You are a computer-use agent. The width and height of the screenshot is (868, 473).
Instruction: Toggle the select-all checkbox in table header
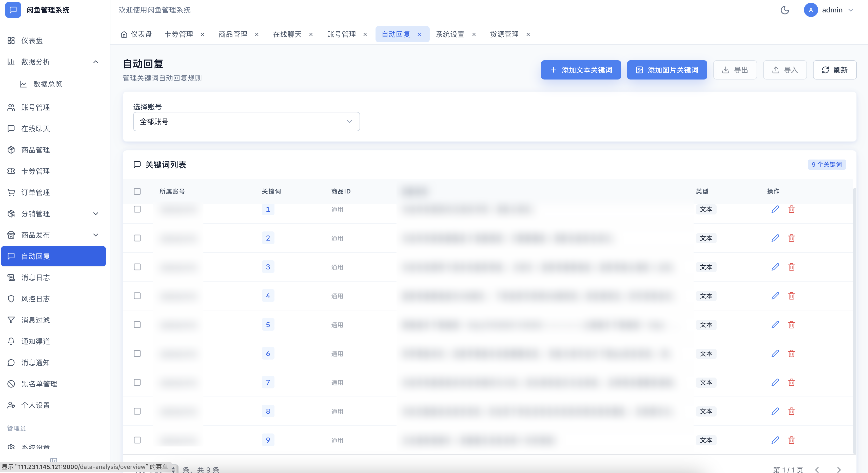coord(137,191)
